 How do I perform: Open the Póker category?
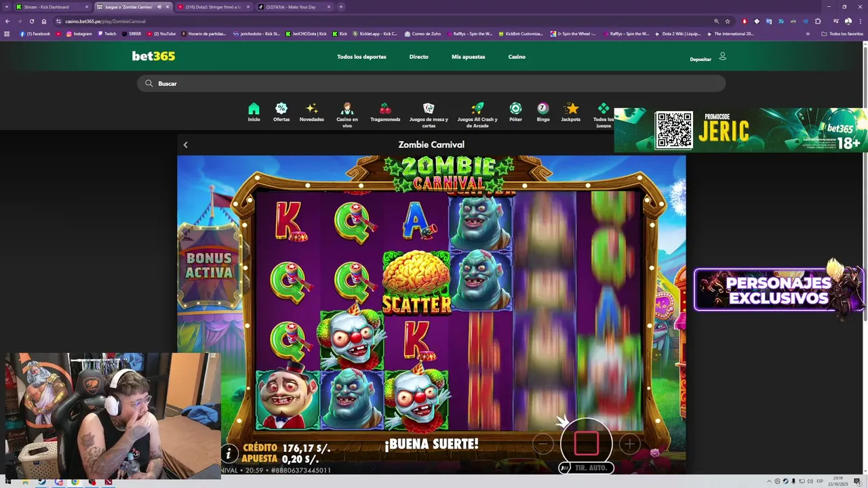(x=515, y=113)
